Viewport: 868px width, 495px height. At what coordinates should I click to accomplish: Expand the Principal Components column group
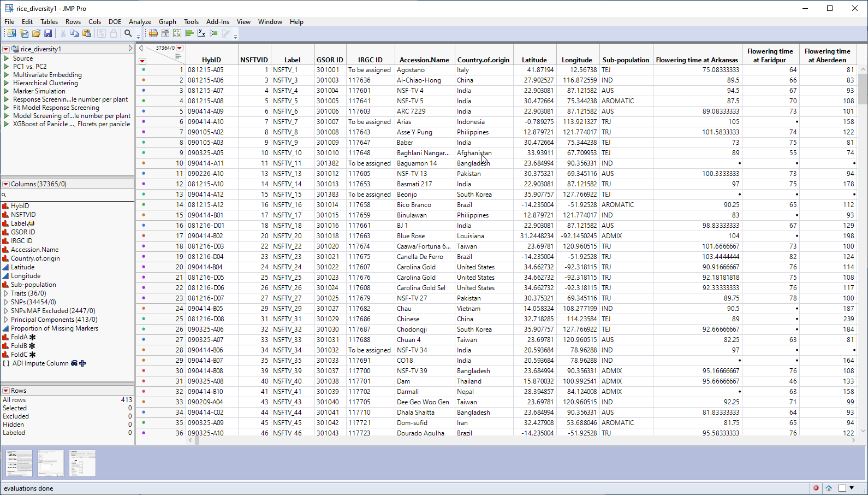click(x=6, y=320)
